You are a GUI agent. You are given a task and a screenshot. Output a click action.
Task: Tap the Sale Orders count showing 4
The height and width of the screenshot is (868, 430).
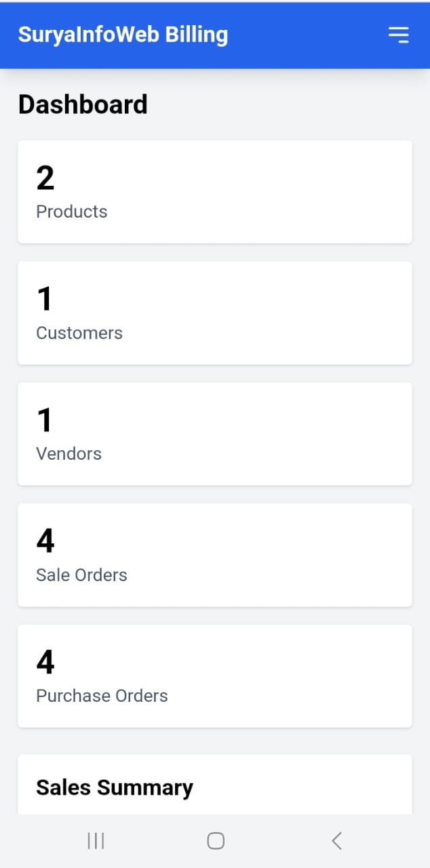(x=45, y=540)
